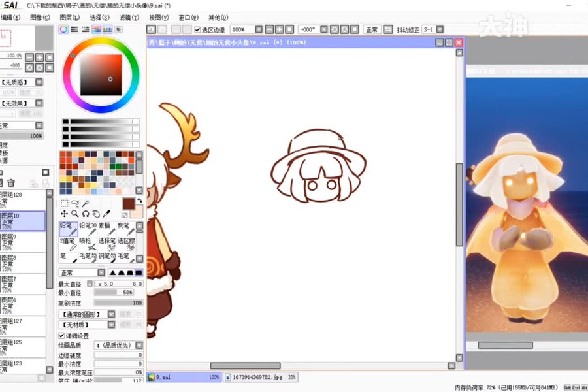Open the 【通常的圆形】 brush shape dropdown
588x392 pixels.
pos(111,314)
